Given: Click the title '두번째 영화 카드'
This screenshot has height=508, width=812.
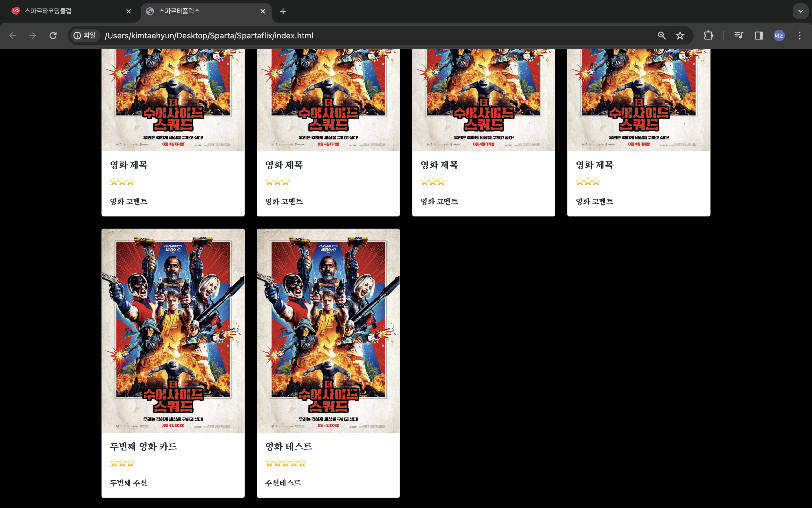Looking at the screenshot, I should pyautogui.click(x=143, y=446).
